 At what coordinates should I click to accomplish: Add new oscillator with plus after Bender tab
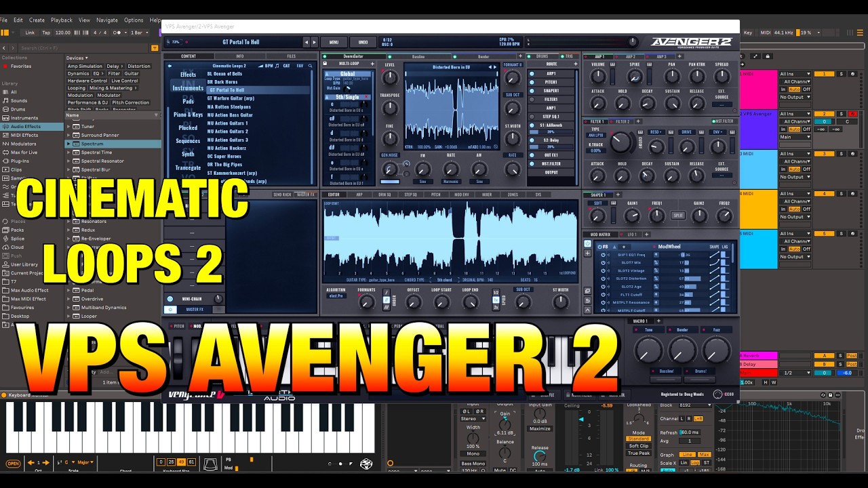tap(520, 56)
